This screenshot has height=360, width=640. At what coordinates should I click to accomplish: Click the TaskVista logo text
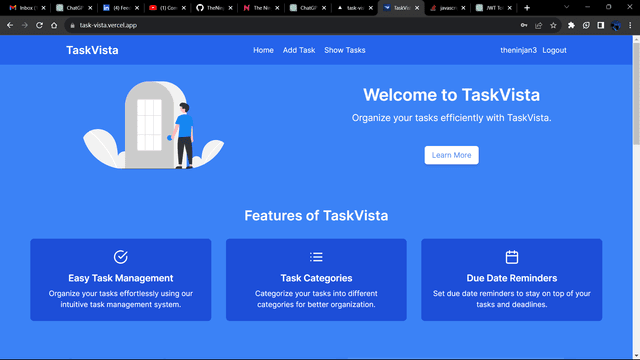[92, 50]
